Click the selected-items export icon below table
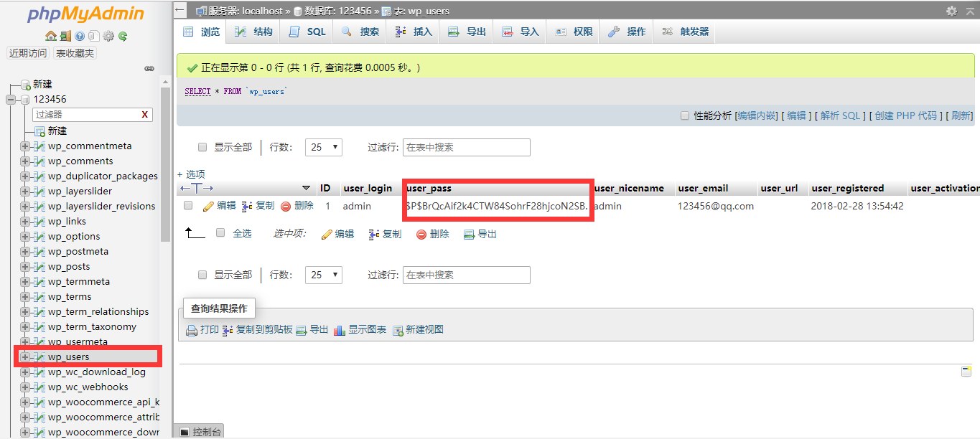 (469, 234)
